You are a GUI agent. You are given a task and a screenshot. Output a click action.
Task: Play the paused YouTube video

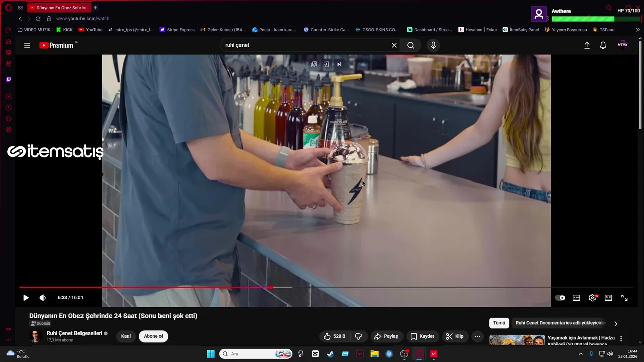[x=26, y=298]
